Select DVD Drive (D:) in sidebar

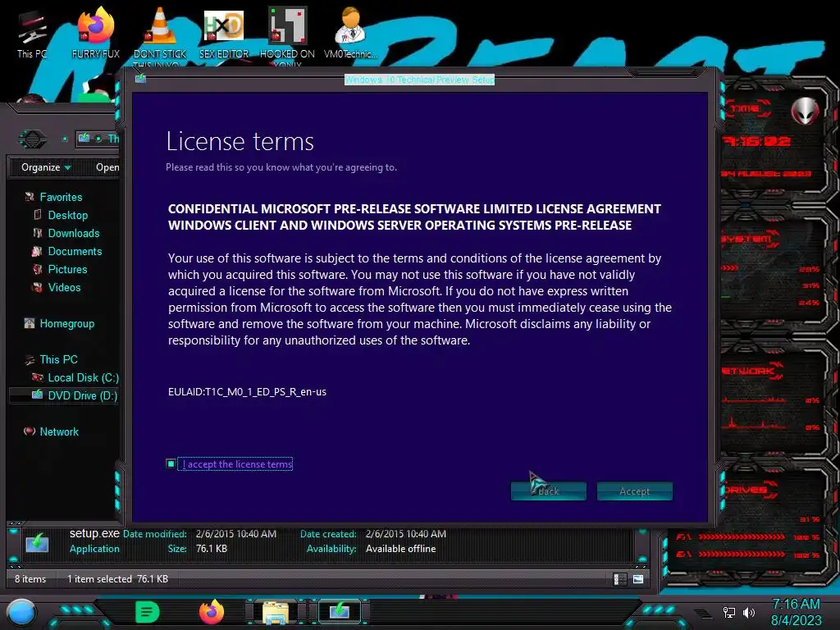[83, 396]
